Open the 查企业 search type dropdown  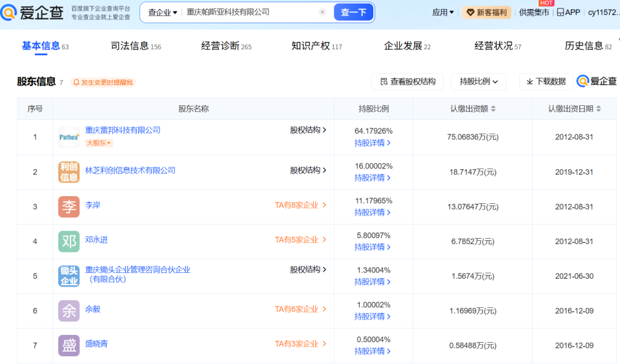tap(162, 13)
